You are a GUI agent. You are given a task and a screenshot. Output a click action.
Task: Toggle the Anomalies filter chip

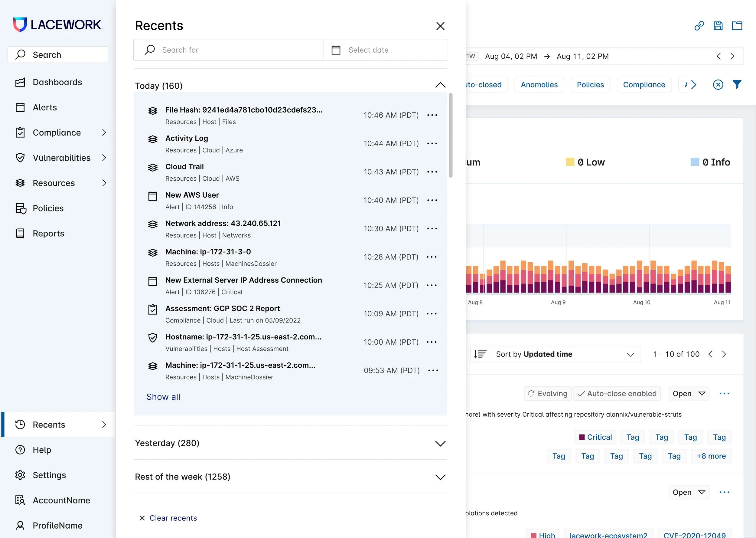click(x=539, y=85)
